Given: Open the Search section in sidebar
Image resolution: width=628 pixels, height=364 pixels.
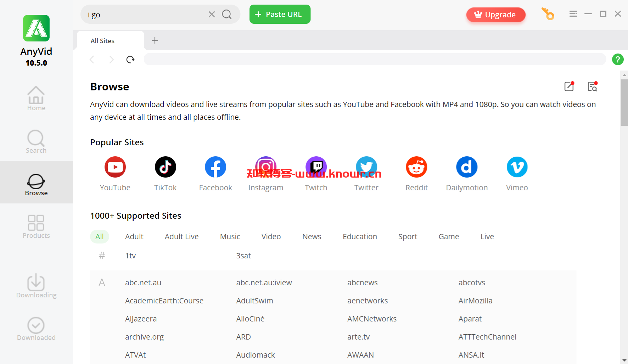Looking at the screenshot, I should [x=36, y=141].
